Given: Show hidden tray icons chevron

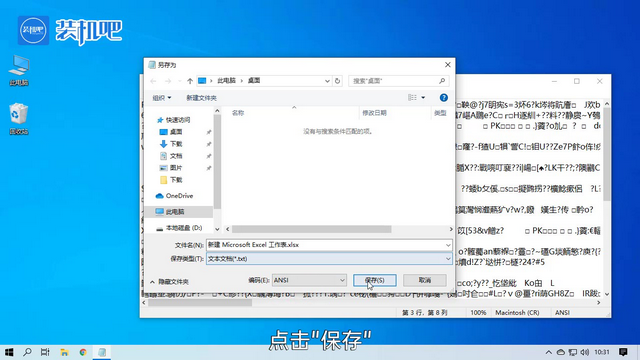Looking at the screenshot, I should coord(549,352).
